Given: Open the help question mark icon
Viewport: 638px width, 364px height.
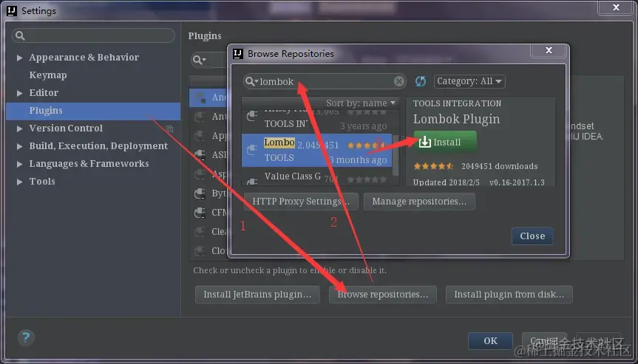Looking at the screenshot, I should tap(26, 337).
